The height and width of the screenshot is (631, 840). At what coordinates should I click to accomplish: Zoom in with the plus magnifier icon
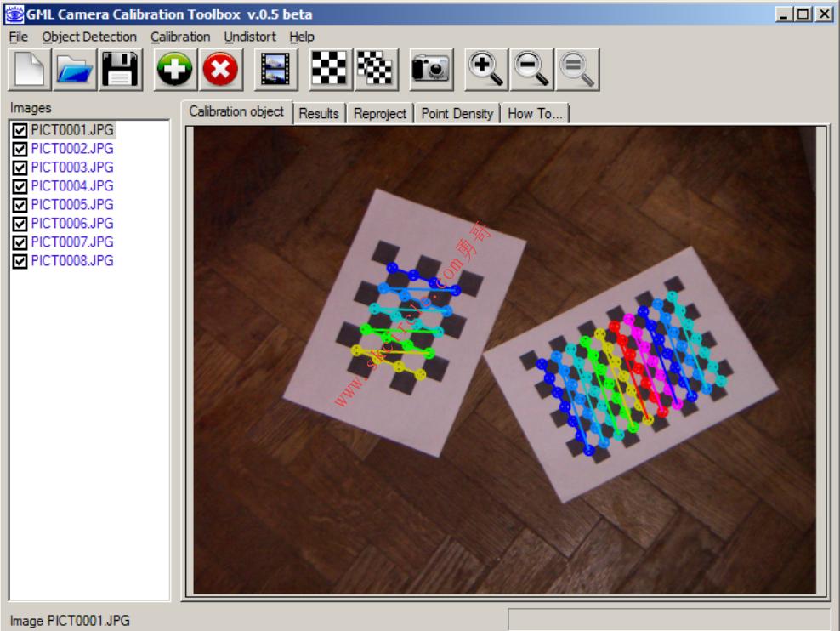pyautogui.click(x=486, y=69)
